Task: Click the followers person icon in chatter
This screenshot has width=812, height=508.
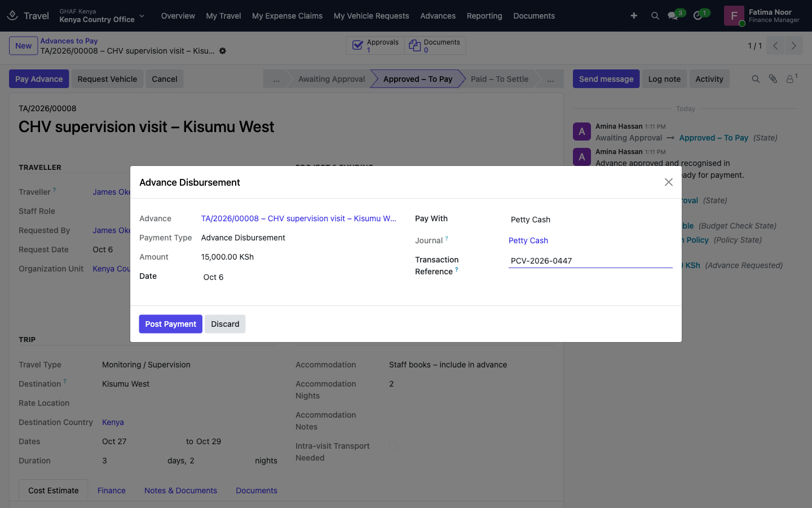Action: (x=791, y=79)
